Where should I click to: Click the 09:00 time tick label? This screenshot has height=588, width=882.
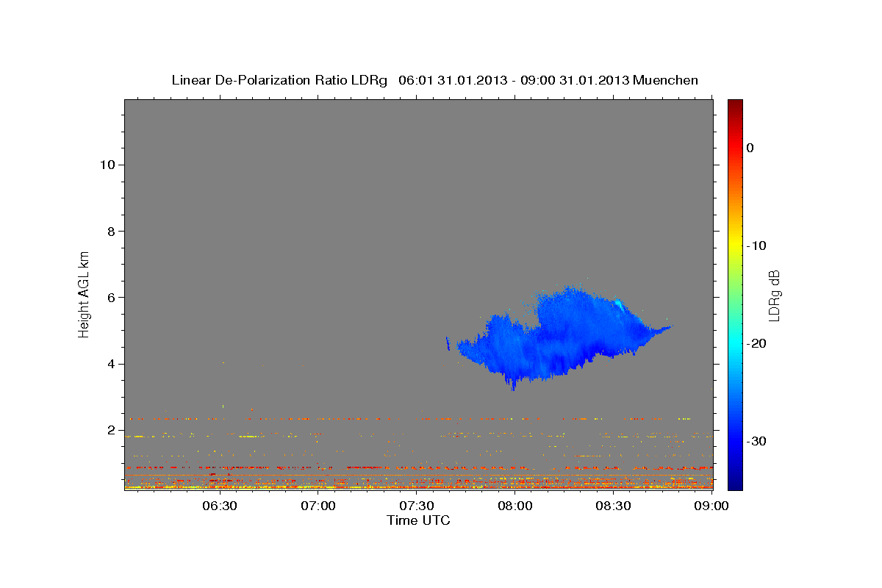[x=711, y=506]
